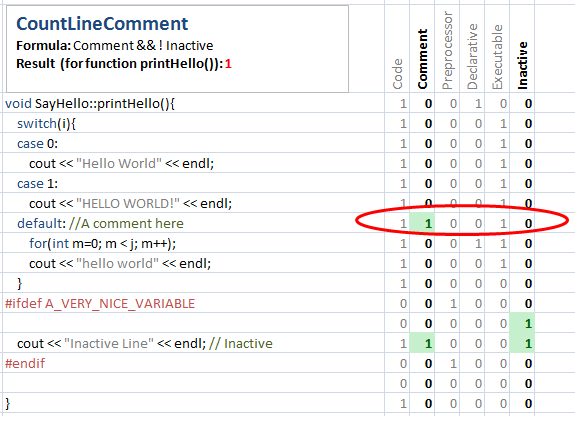Select the rotated Comment column header
The width and height of the screenshot is (576, 425).
[423, 59]
